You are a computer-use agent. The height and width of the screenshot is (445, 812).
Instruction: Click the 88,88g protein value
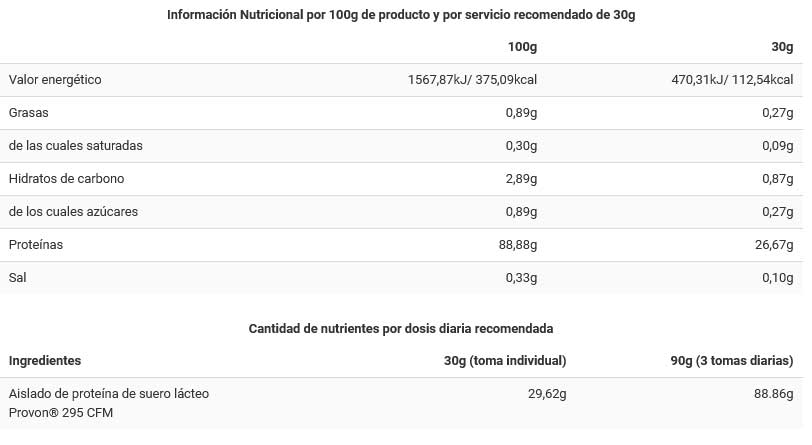[x=517, y=245]
